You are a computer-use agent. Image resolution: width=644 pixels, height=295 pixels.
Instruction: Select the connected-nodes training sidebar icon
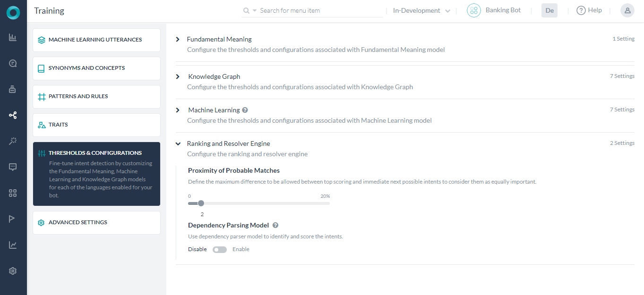coord(13,115)
